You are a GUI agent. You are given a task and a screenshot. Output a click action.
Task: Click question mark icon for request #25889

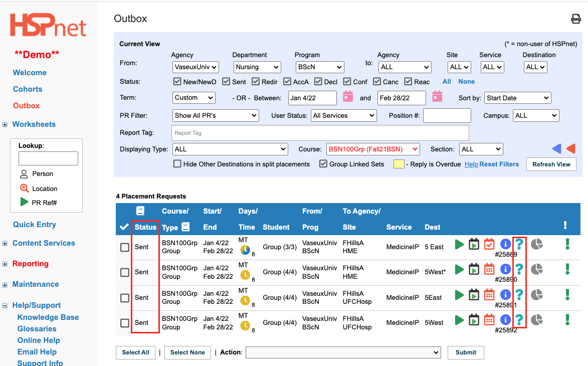tap(519, 244)
